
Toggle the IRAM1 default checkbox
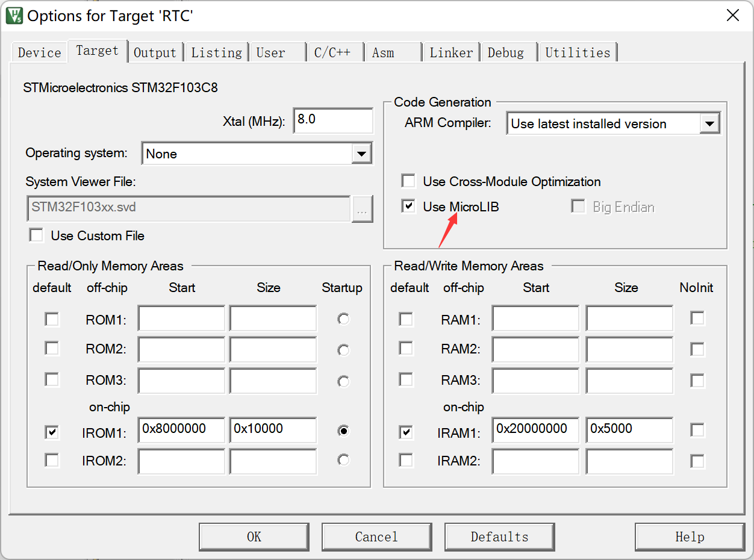coord(407,432)
